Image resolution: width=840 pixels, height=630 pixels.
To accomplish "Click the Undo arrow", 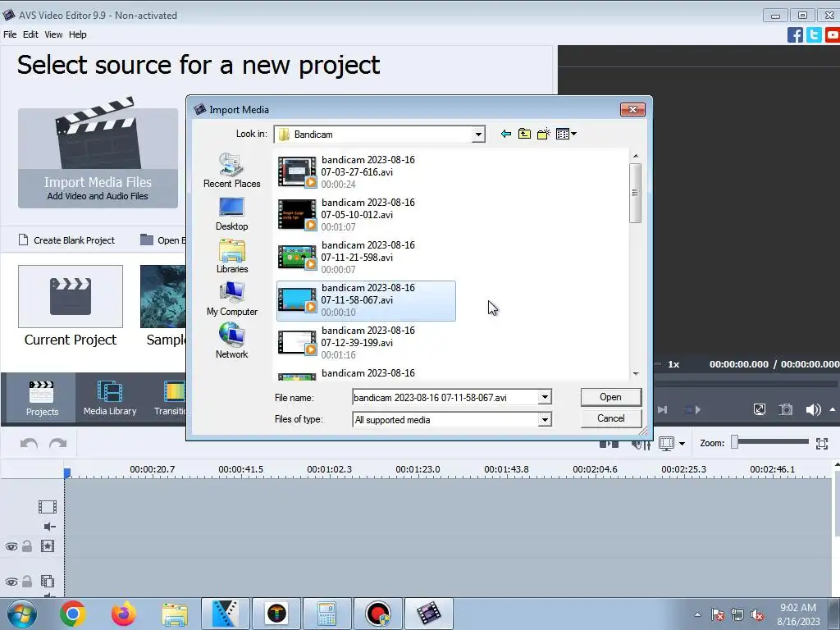I will coord(29,444).
